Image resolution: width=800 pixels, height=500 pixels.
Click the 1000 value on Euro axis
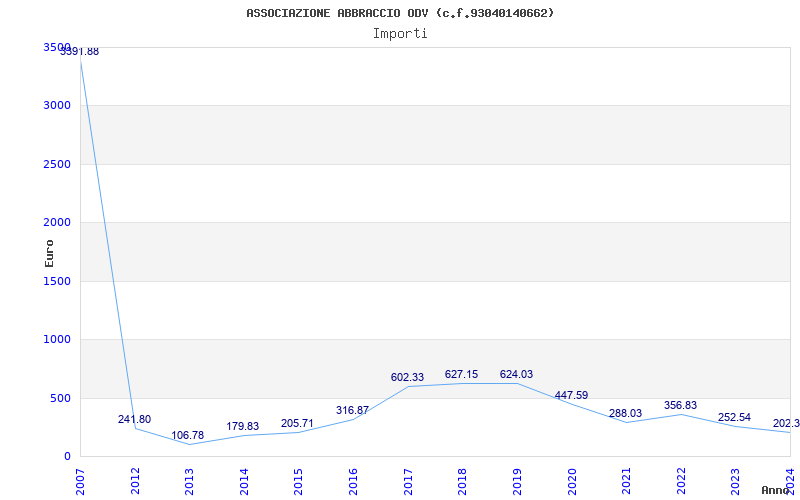coord(57,339)
